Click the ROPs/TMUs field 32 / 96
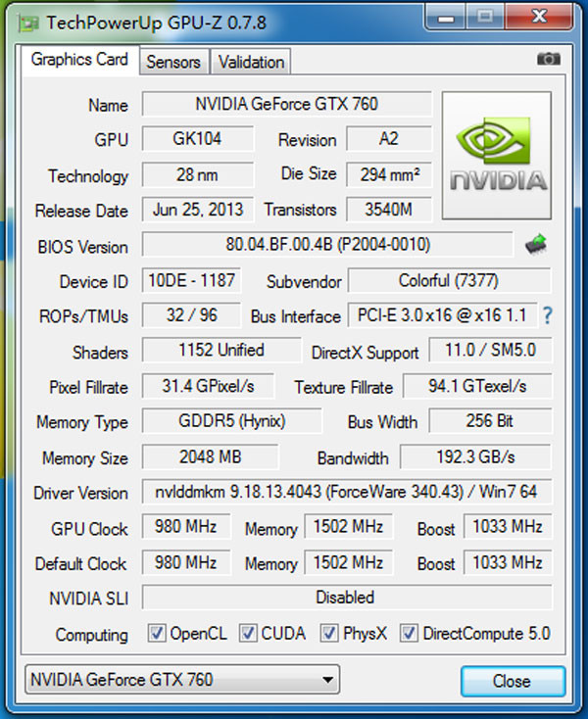 pos(191,315)
